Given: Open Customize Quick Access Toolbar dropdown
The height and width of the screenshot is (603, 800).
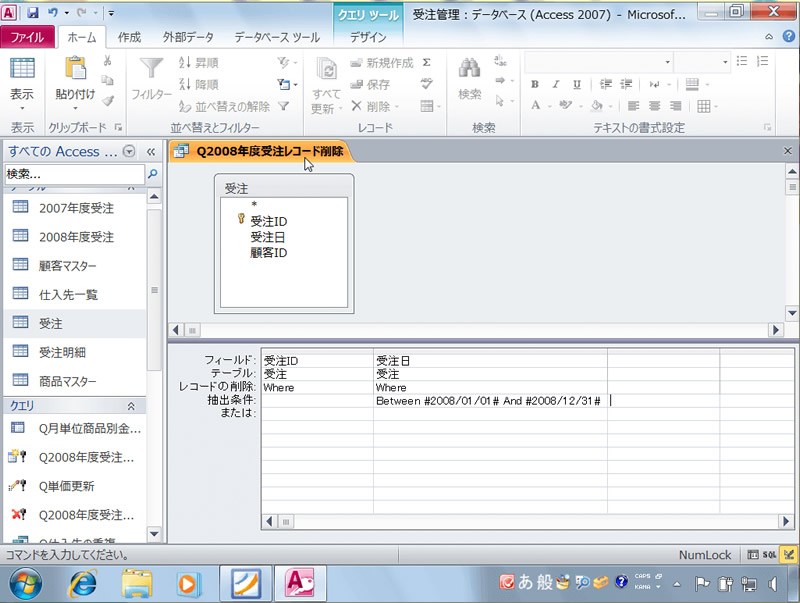Looking at the screenshot, I should click(111, 13).
